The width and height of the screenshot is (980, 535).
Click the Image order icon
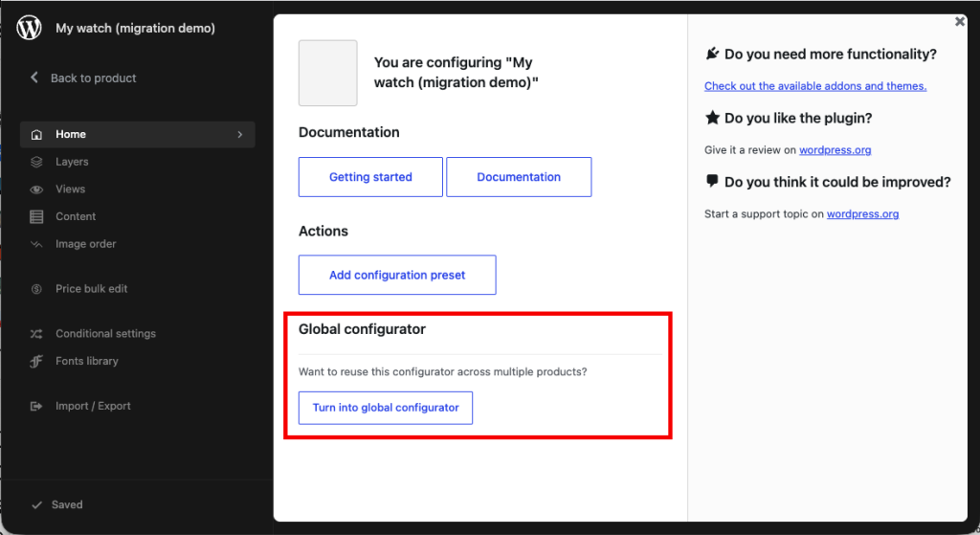pos(37,244)
